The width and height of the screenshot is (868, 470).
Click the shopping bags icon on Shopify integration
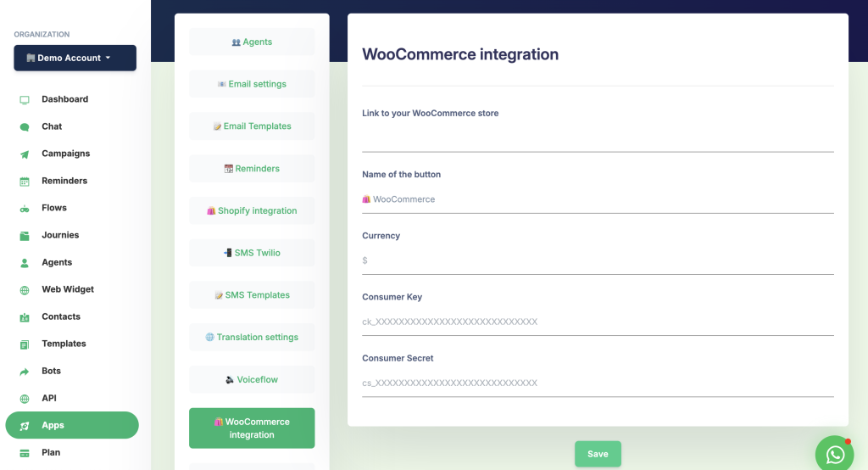(211, 210)
